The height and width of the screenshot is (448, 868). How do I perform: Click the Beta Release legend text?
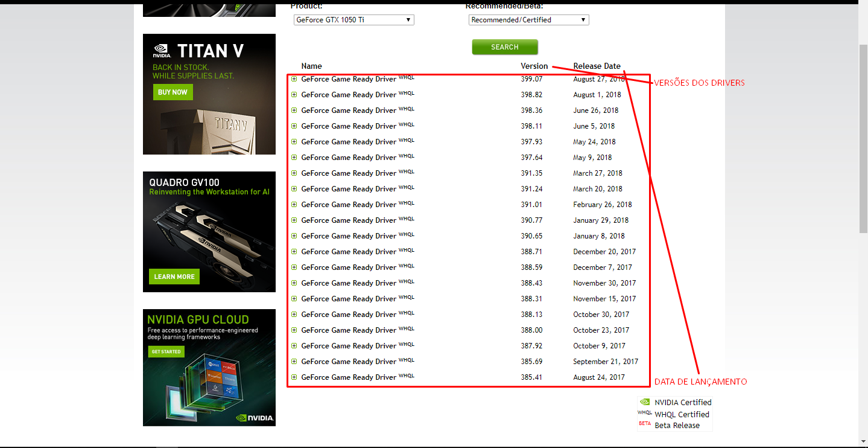tap(677, 425)
